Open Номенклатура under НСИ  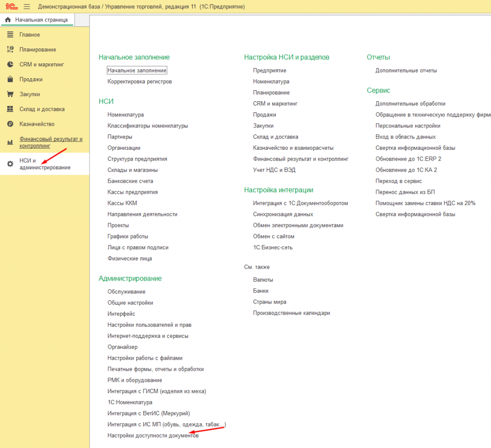(x=126, y=115)
